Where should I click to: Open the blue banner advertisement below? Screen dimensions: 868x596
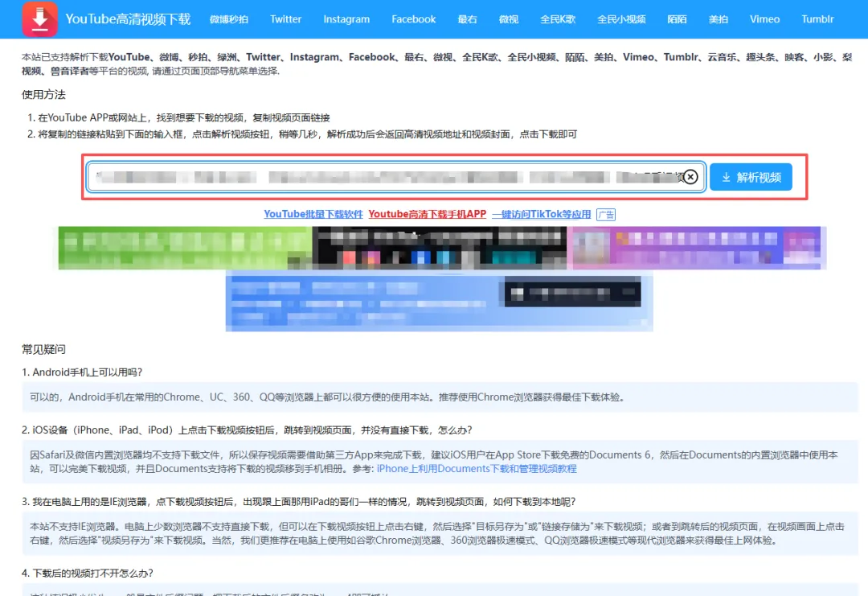pyautogui.click(x=439, y=301)
